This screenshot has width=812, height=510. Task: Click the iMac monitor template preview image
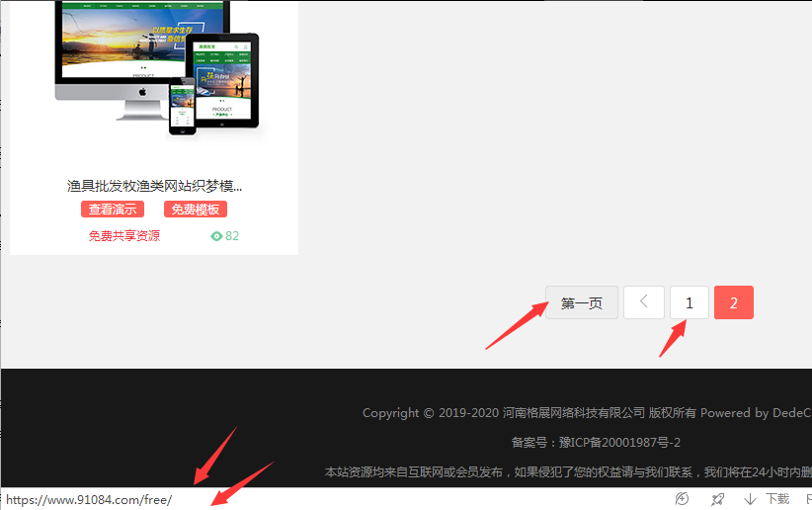pyautogui.click(x=138, y=49)
